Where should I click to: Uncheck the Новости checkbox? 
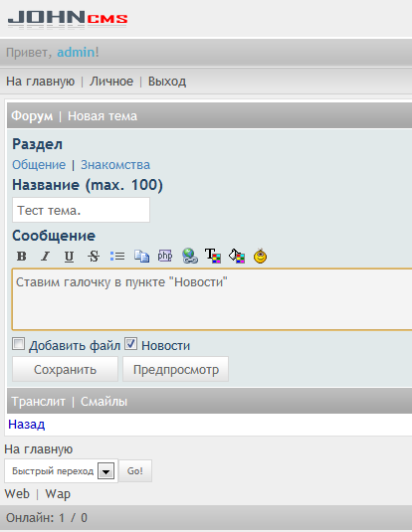click(130, 344)
